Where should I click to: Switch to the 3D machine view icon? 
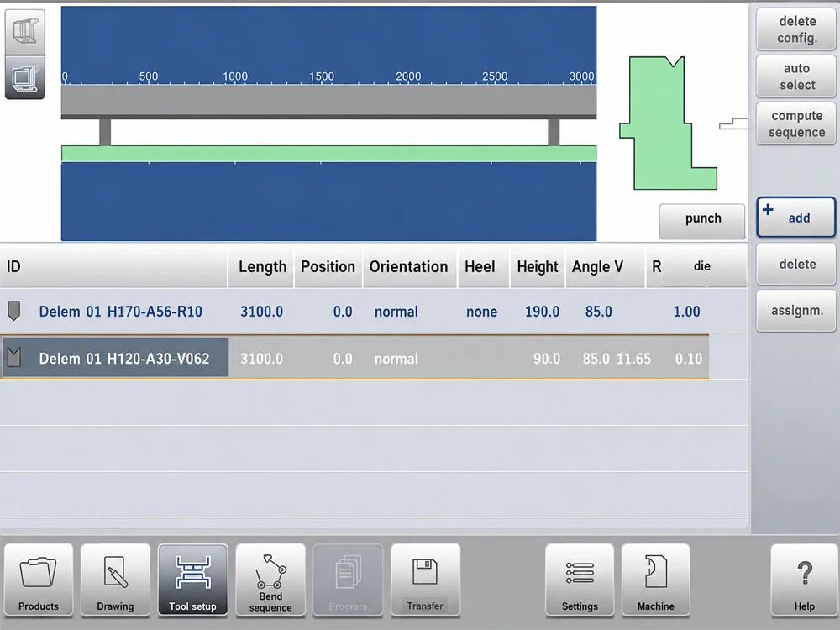point(24,30)
